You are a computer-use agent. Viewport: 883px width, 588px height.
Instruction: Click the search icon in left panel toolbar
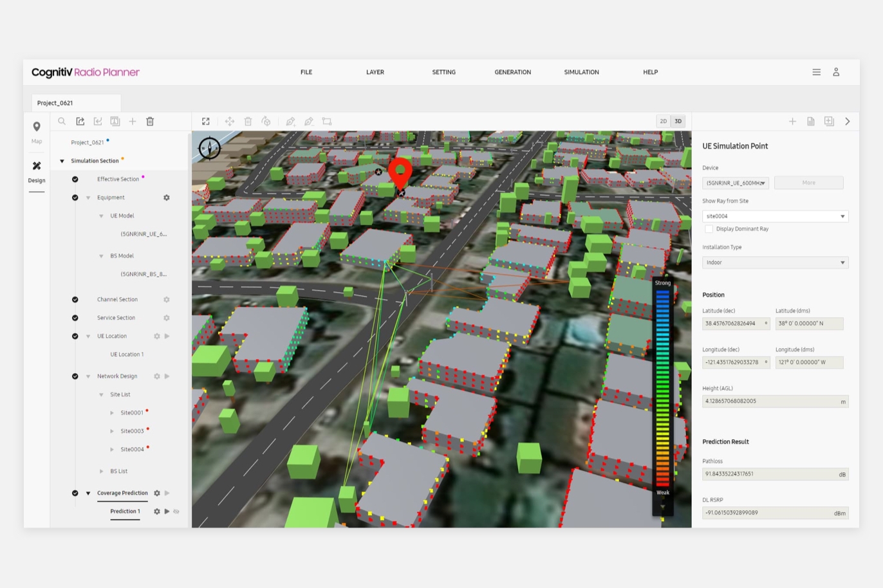(62, 122)
